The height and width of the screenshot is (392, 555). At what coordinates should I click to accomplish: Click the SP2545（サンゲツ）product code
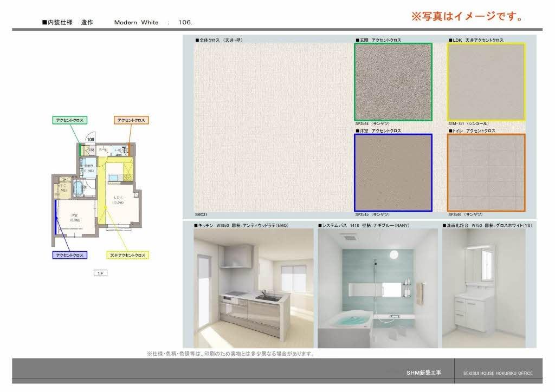coord(372,214)
